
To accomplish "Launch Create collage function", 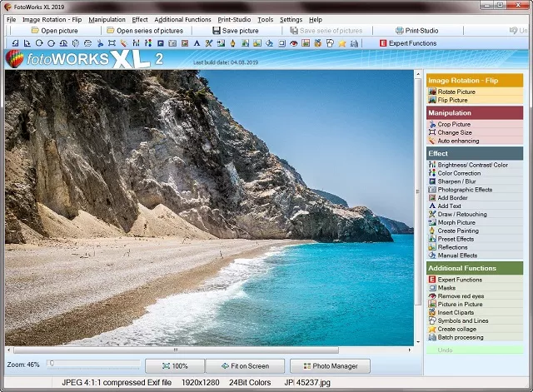I will click(457, 329).
